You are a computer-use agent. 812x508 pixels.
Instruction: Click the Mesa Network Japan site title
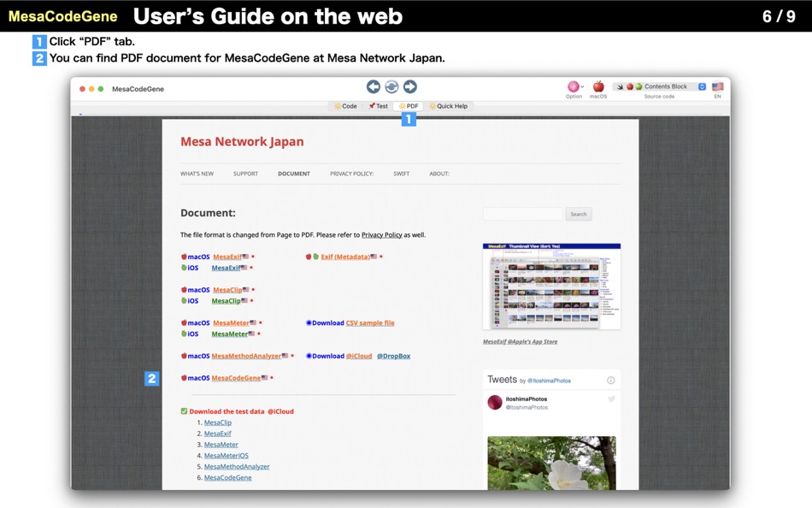(242, 141)
